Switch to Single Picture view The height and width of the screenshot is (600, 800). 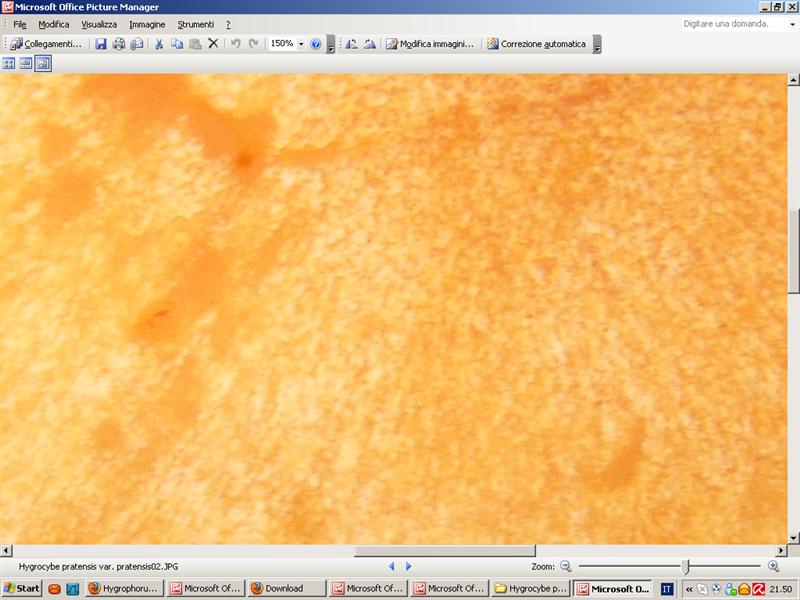tap(43, 63)
